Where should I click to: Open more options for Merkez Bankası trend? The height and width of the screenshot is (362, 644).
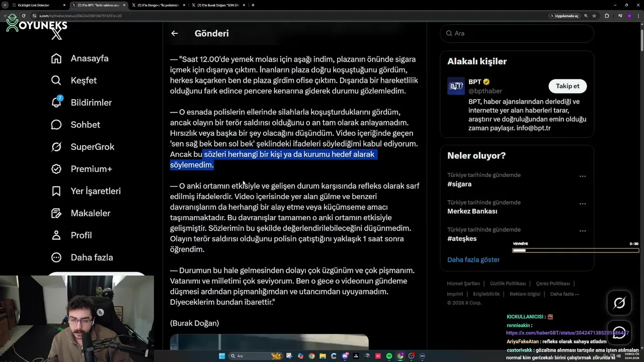582,204
